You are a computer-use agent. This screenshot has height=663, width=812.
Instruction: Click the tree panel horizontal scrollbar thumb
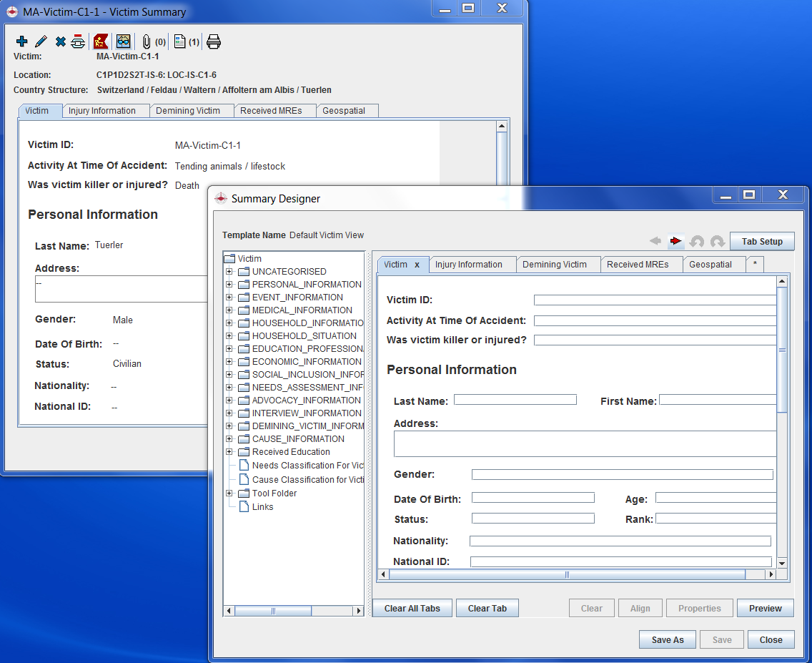pos(272,611)
